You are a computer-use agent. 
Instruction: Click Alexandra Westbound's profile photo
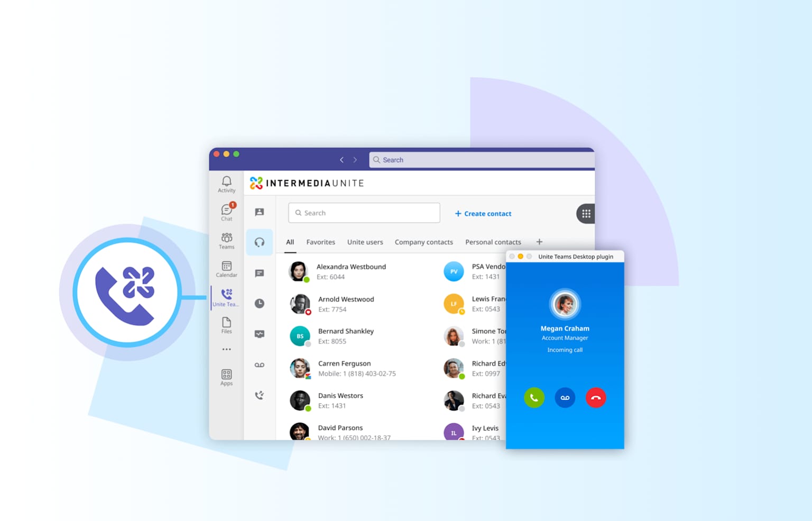coord(299,271)
